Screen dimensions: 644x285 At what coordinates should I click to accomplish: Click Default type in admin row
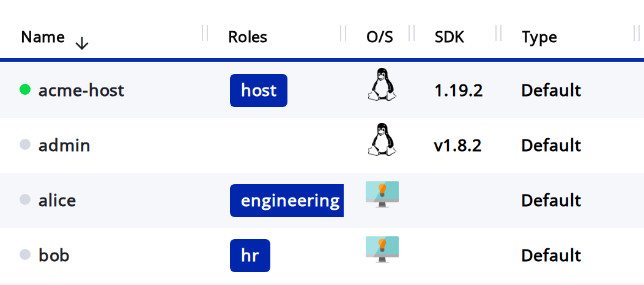pos(551,146)
